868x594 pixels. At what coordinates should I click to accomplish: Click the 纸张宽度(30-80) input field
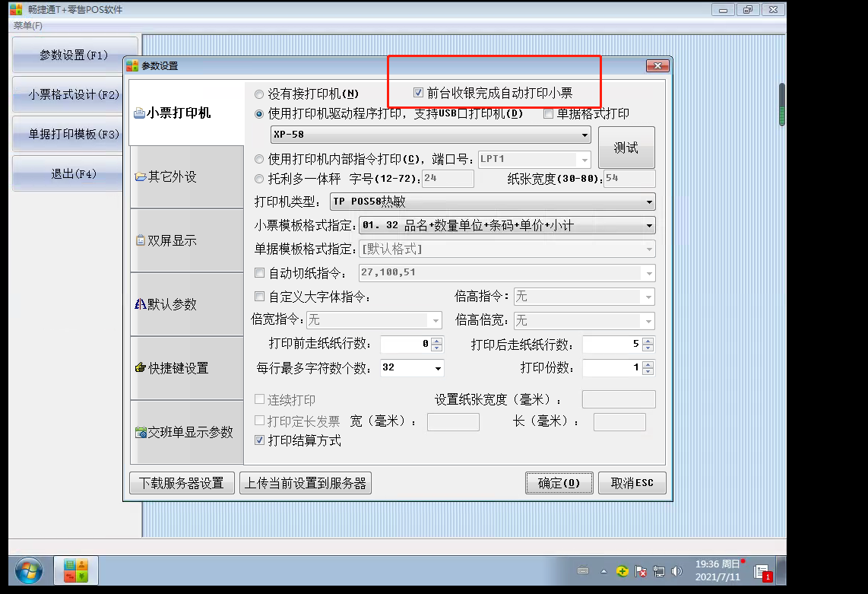[629, 179]
